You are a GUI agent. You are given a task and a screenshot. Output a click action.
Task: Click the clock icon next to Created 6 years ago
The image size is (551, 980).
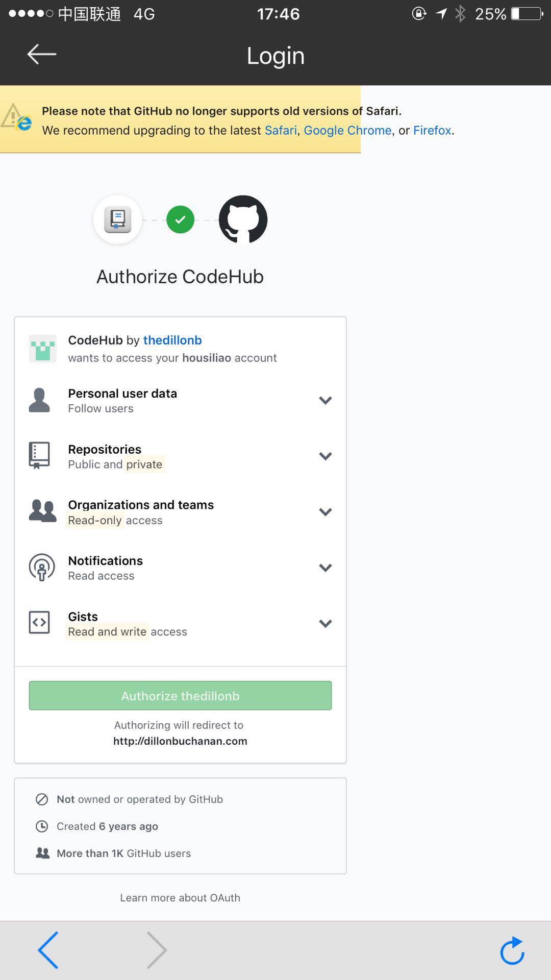coord(43,826)
